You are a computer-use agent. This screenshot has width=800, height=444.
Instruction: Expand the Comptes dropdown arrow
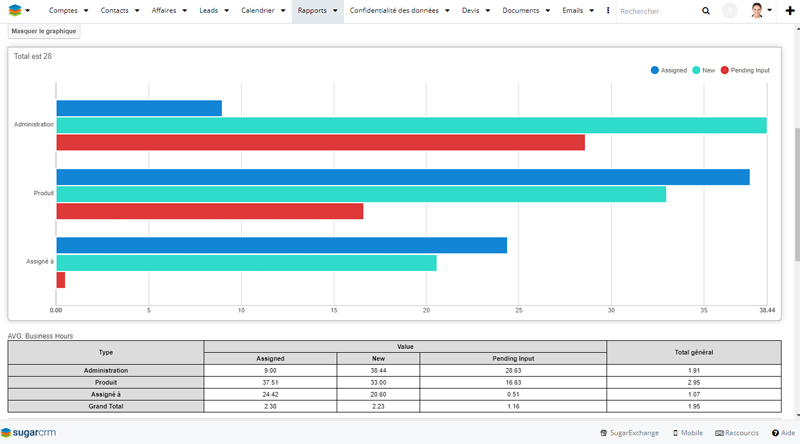click(x=86, y=10)
